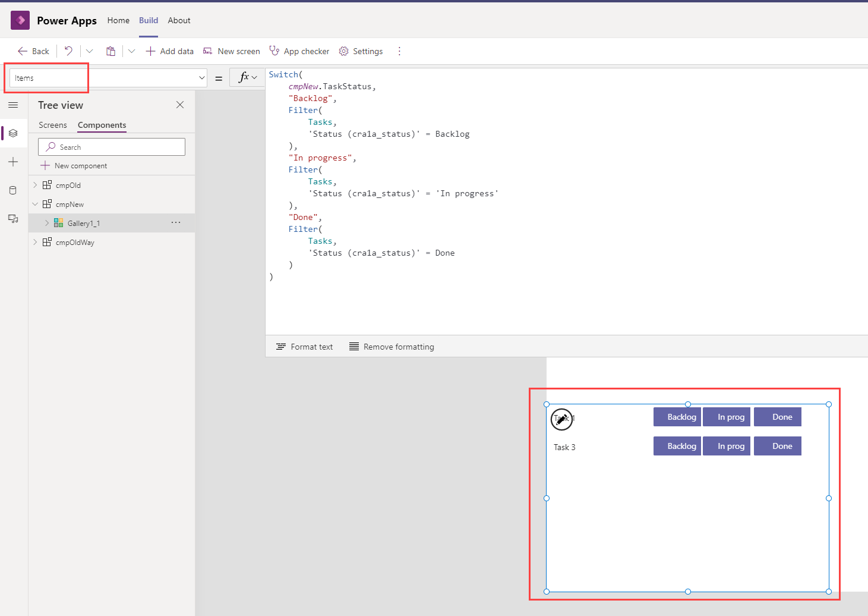Click the Insert plus icon in sidebar

tap(13, 162)
